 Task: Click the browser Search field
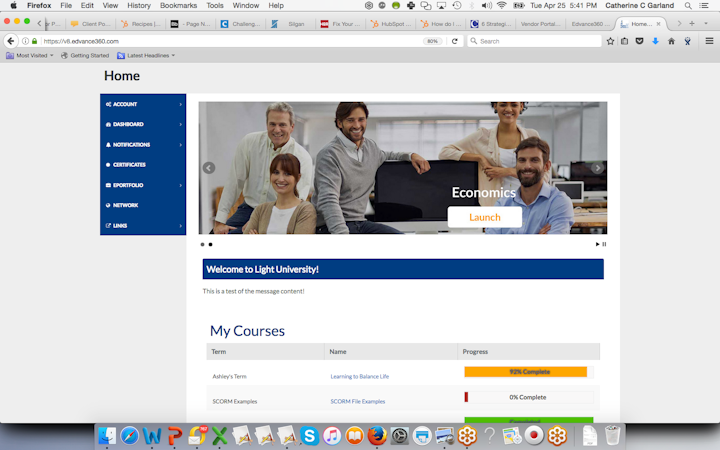534,41
